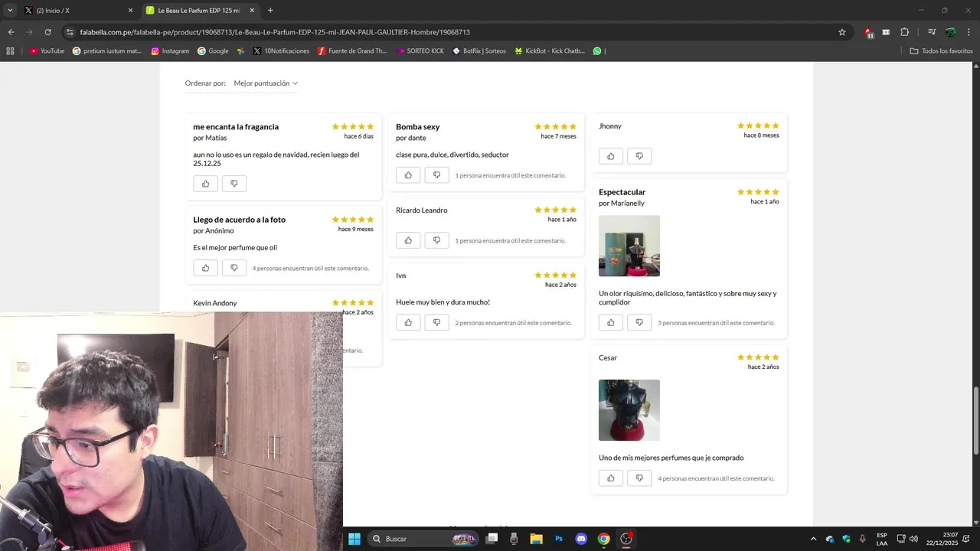Show hidden system tray icons
The height and width of the screenshot is (551, 980).
(x=813, y=539)
